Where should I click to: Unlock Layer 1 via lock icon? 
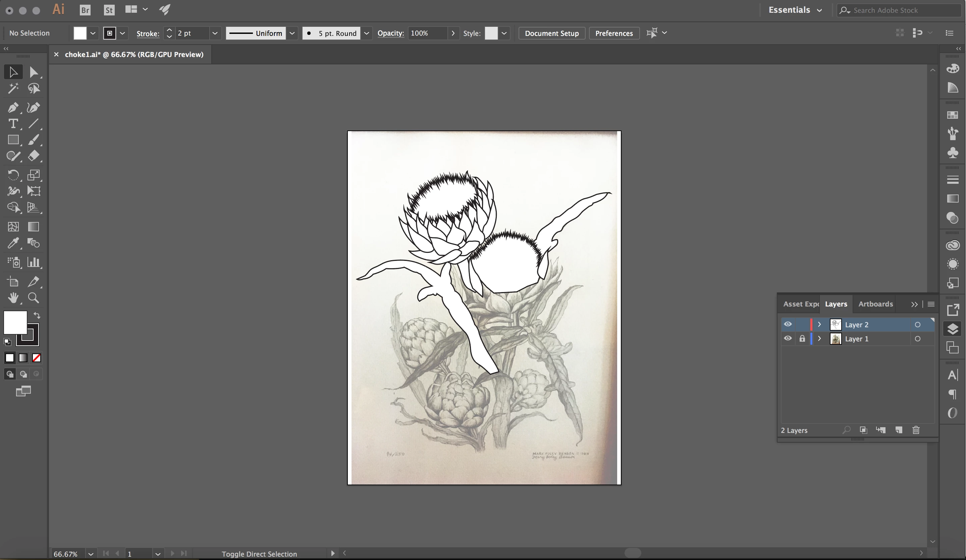[x=802, y=338]
